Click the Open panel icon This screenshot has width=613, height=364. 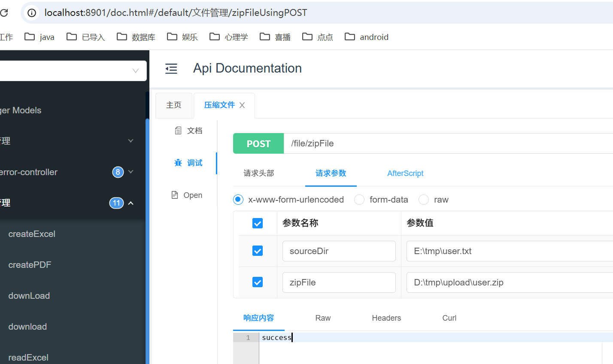tap(187, 195)
